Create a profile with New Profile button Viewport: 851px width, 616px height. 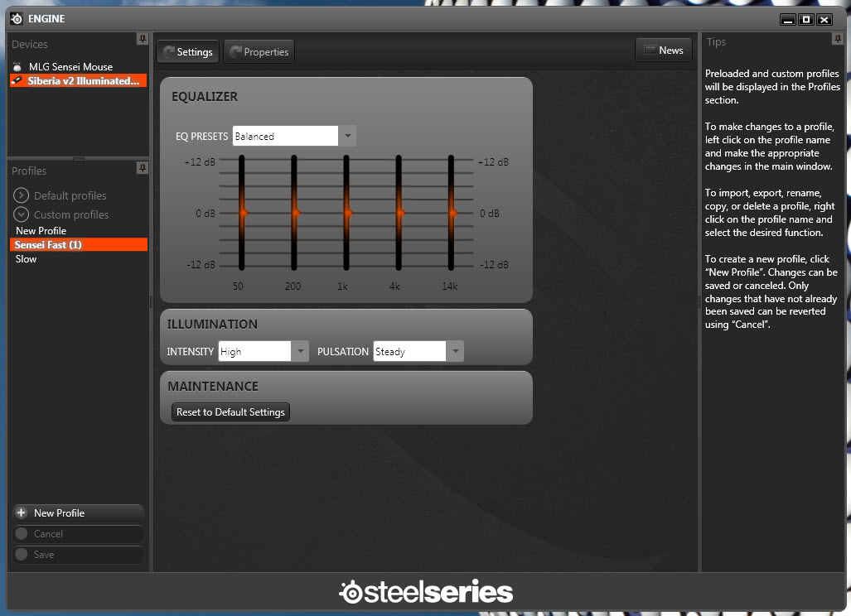click(x=79, y=513)
